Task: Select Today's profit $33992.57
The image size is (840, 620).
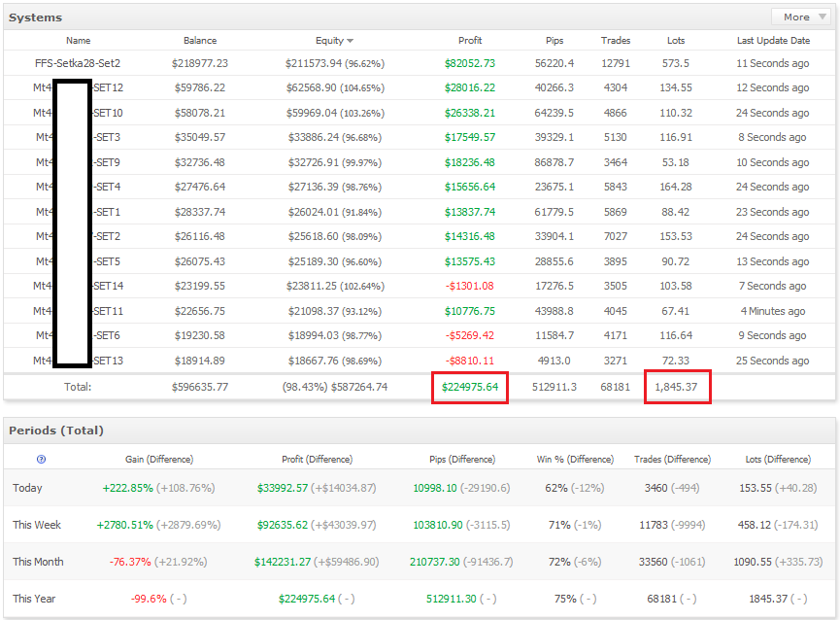Action: (283, 488)
